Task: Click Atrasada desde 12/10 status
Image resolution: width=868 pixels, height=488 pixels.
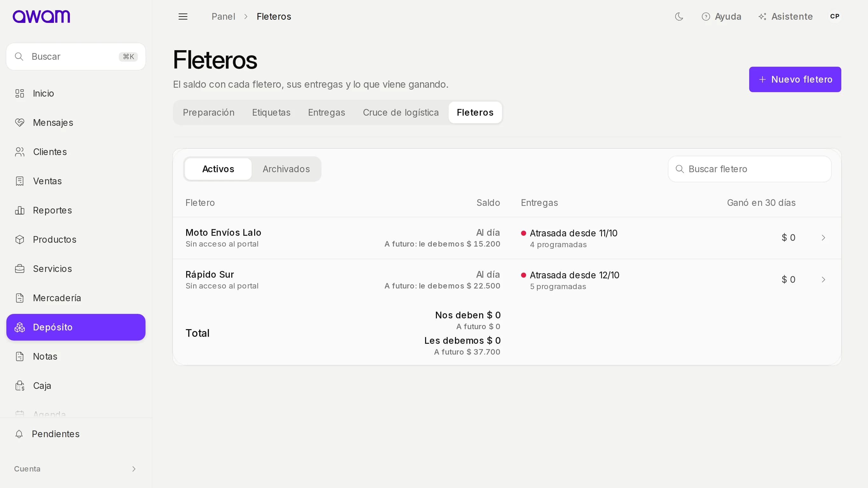Action: (x=574, y=275)
